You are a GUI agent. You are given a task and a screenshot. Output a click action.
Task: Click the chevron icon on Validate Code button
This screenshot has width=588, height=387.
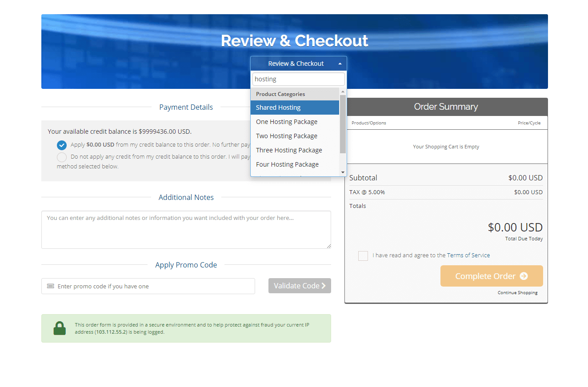[x=324, y=285]
